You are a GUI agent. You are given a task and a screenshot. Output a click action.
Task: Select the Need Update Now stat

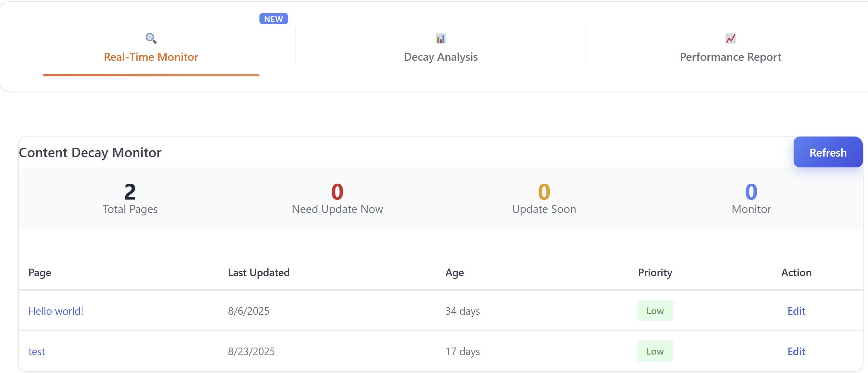coord(338,198)
